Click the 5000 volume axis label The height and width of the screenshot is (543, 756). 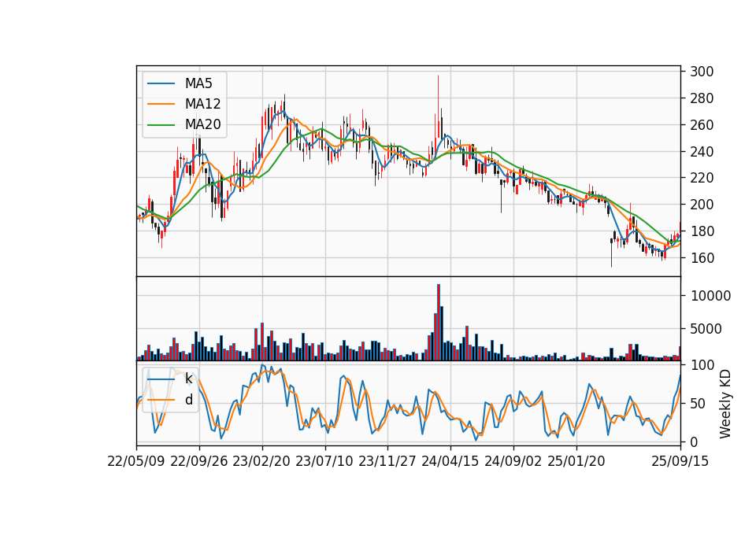[706, 329]
